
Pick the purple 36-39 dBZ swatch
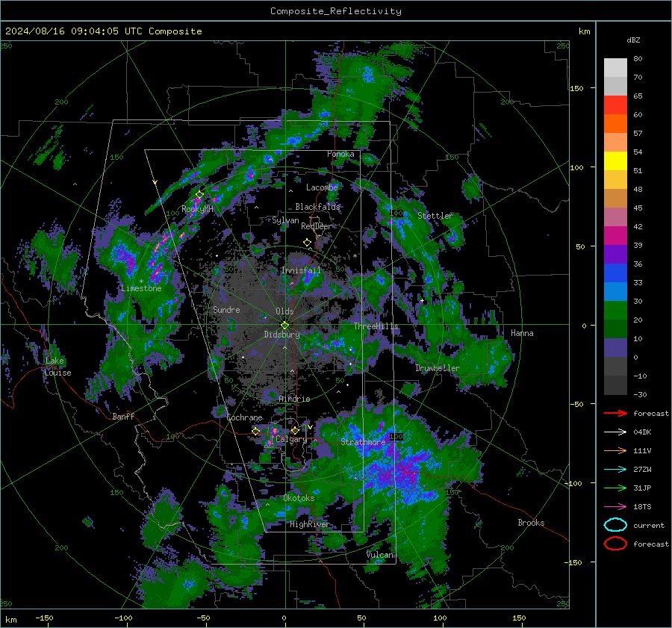[x=615, y=255]
